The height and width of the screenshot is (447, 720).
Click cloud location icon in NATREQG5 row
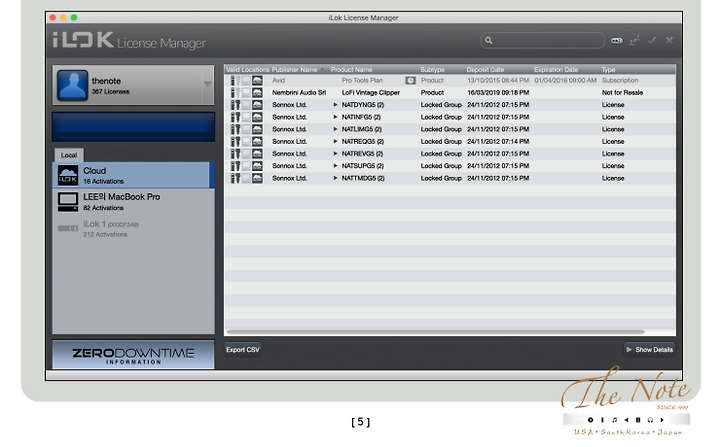(x=257, y=141)
